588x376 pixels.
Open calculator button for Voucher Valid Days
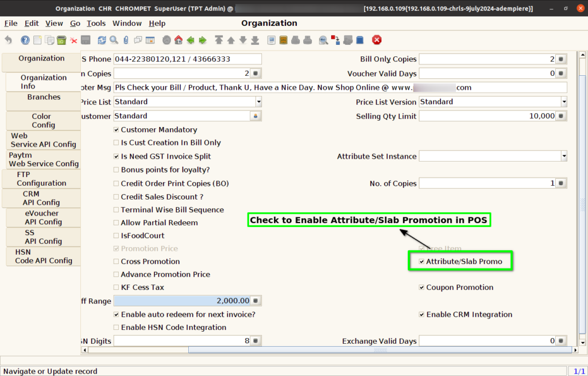click(561, 74)
